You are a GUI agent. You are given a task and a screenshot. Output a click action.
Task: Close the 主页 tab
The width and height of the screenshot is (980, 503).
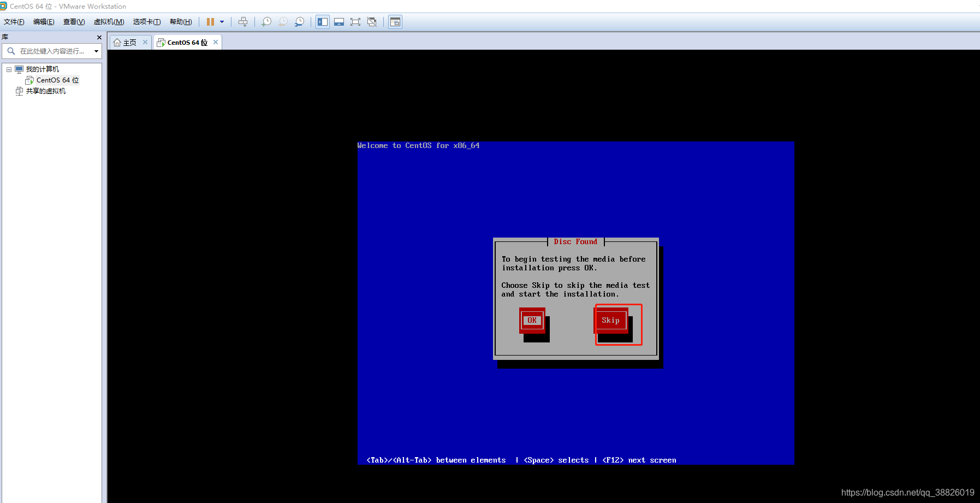(x=145, y=42)
